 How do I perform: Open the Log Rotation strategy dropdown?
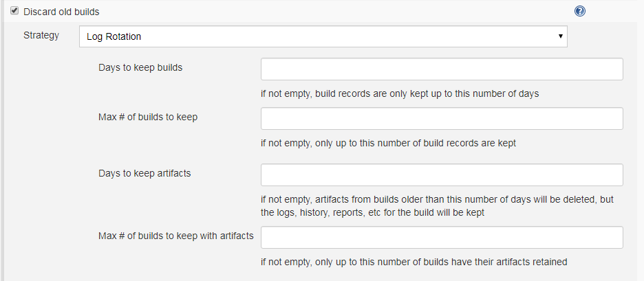click(x=323, y=36)
